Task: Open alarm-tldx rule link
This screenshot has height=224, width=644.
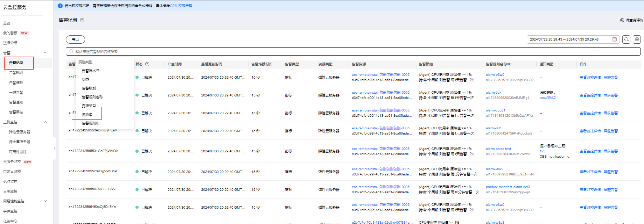Action: pos(493,93)
